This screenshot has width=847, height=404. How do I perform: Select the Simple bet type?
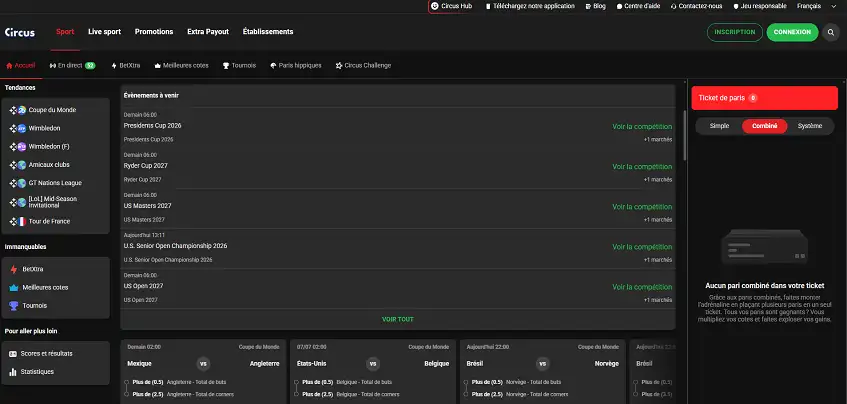[719, 126]
